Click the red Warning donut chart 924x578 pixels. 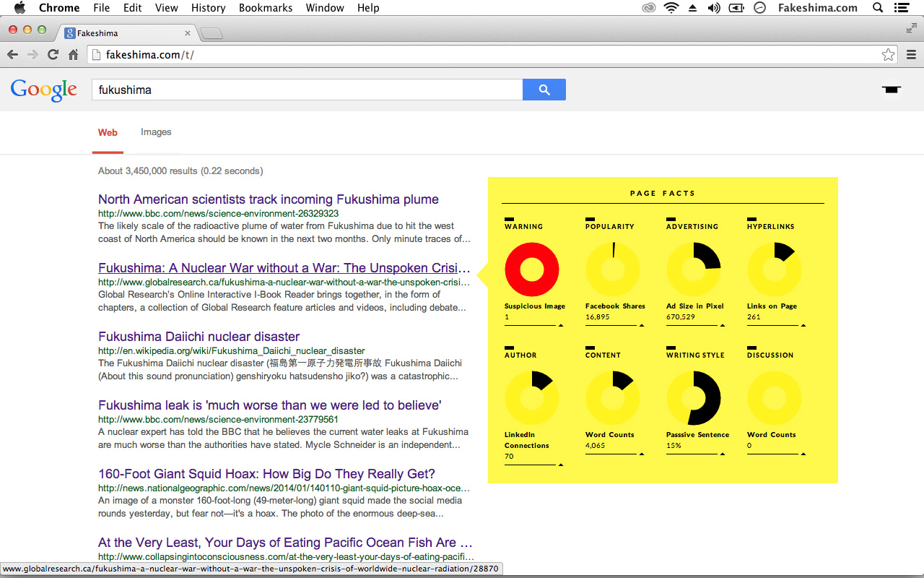(x=532, y=269)
